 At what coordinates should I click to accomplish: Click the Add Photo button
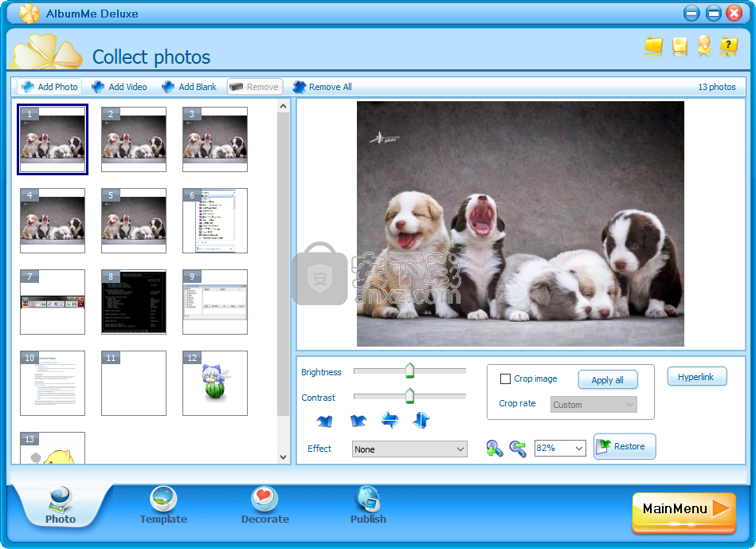click(x=49, y=87)
